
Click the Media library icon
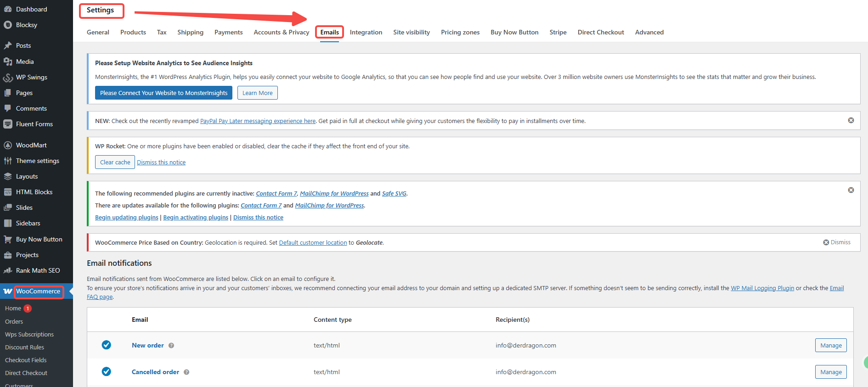(8, 62)
